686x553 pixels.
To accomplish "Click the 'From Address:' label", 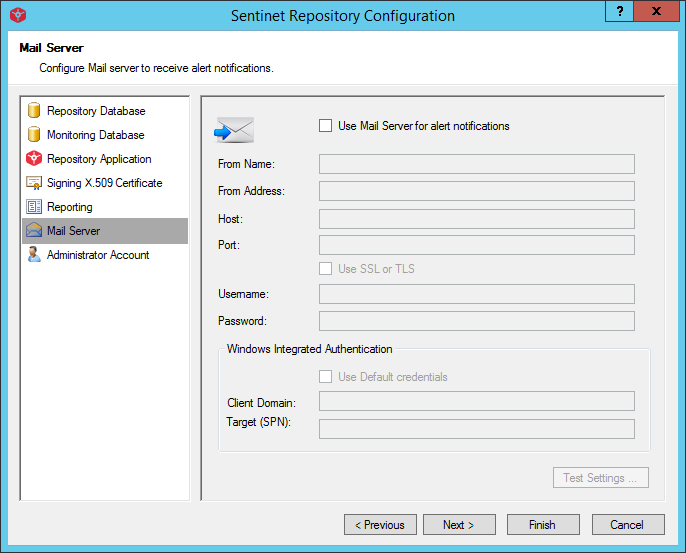I will tap(251, 191).
